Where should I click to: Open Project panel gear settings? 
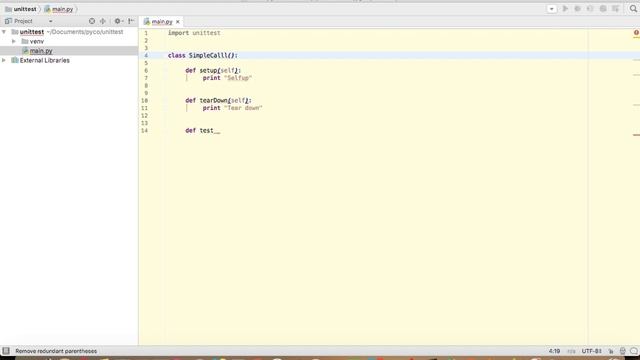tap(118, 21)
